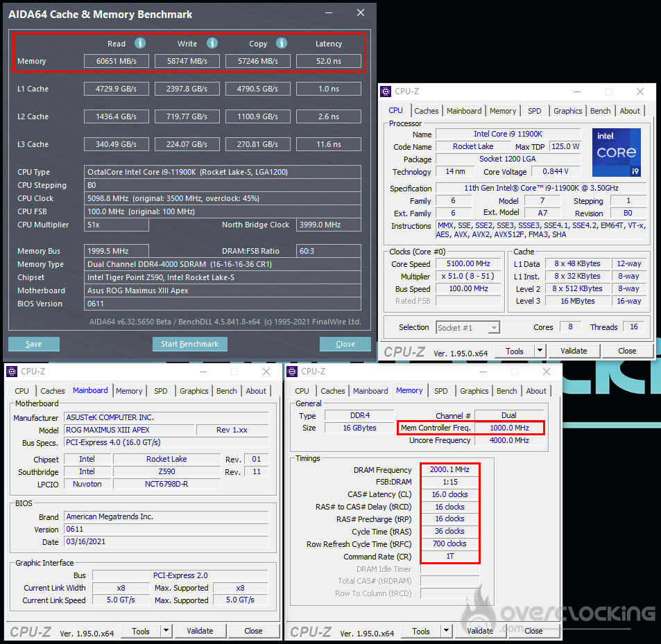Open the Socket #1 selection dropdown
The height and width of the screenshot is (644, 661).
click(468, 327)
